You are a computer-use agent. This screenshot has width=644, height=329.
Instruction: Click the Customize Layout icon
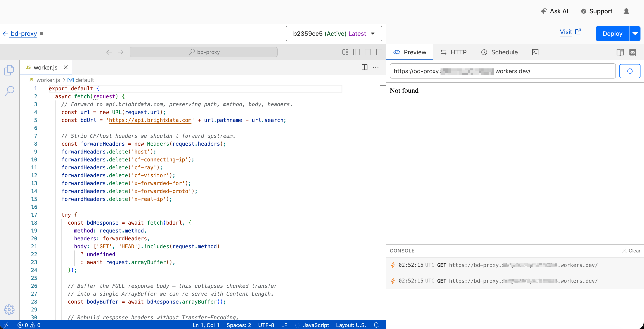[x=345, y=52]
